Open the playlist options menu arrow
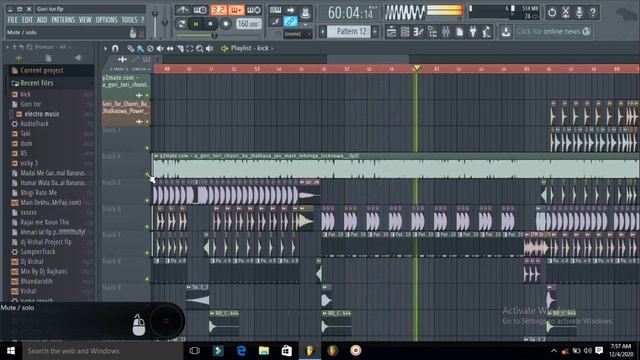Screen dimensions: 640x360 click(x=105, y=48)
